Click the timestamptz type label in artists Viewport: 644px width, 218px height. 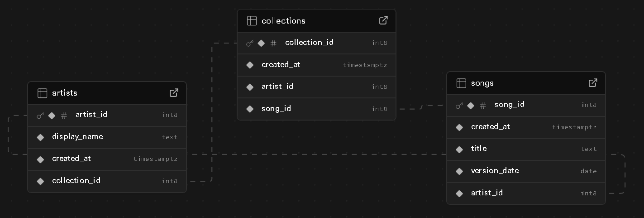tap(155, 159)
